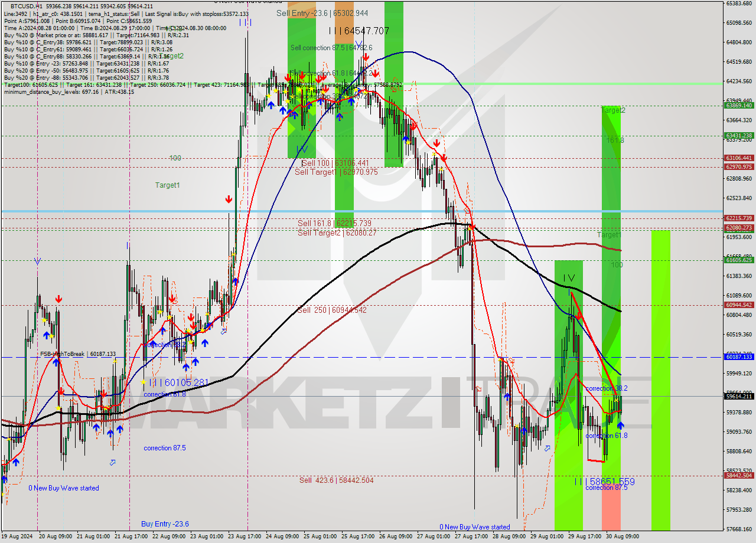Click the 'I I I 64547.707' wave label

click(359, 31)
